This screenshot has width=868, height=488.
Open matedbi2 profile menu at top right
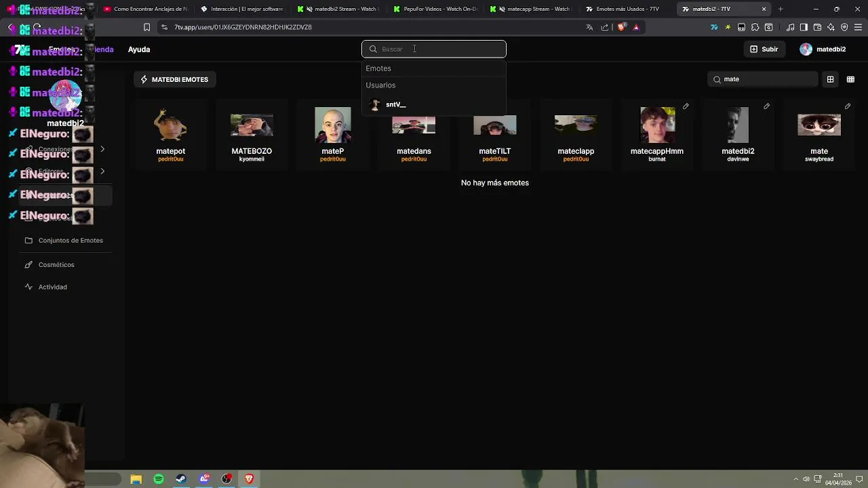tap(823, 49)
